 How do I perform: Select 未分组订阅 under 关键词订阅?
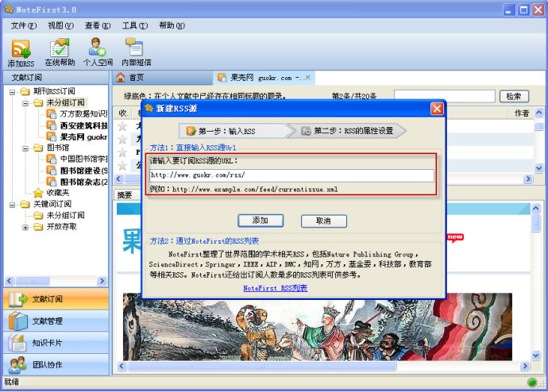point(60,215)
